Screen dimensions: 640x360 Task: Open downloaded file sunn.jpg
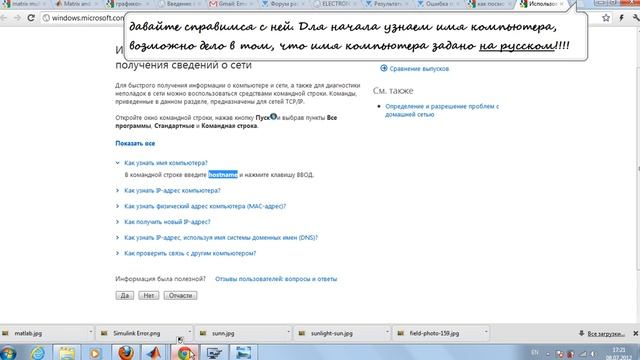(x=223, y=333)
